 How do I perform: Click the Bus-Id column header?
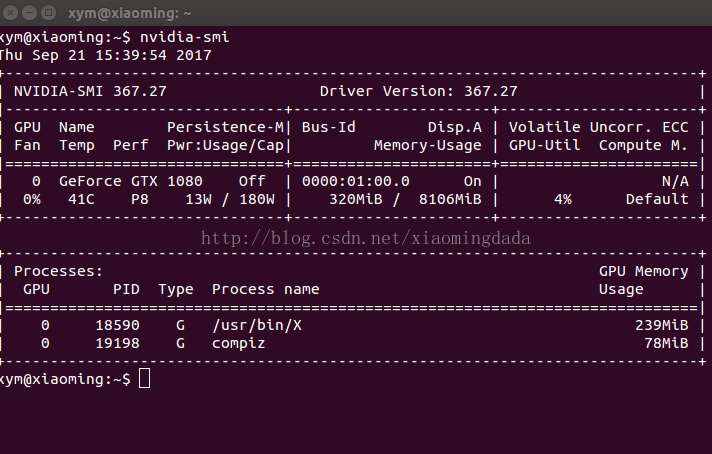click(x=328, y=127)
